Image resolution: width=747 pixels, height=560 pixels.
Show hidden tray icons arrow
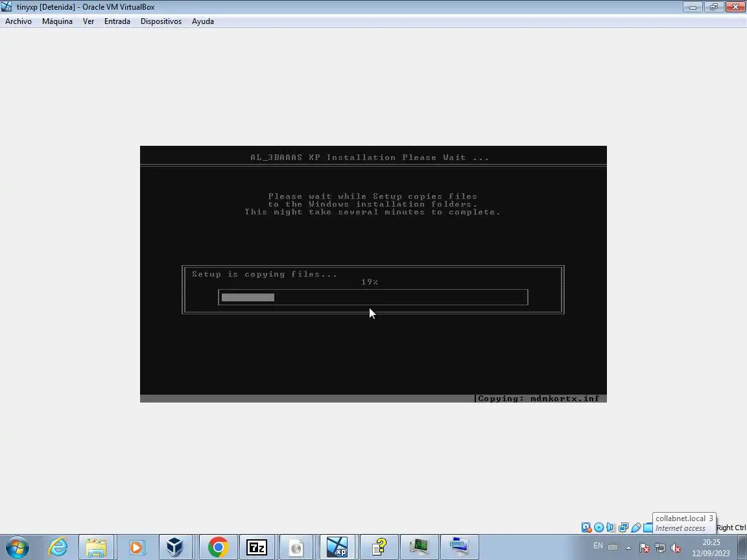tap(629, 548)
